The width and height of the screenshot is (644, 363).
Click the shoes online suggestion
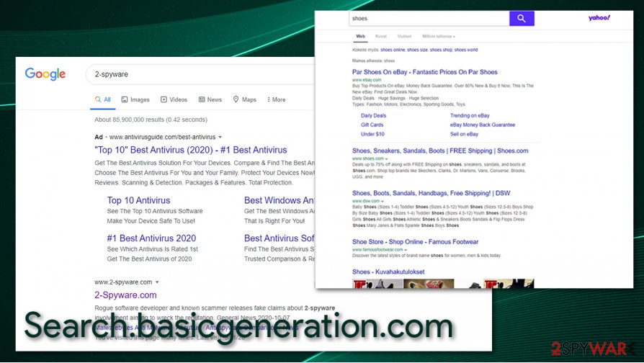pyautogui.click(x=393, y=50)
